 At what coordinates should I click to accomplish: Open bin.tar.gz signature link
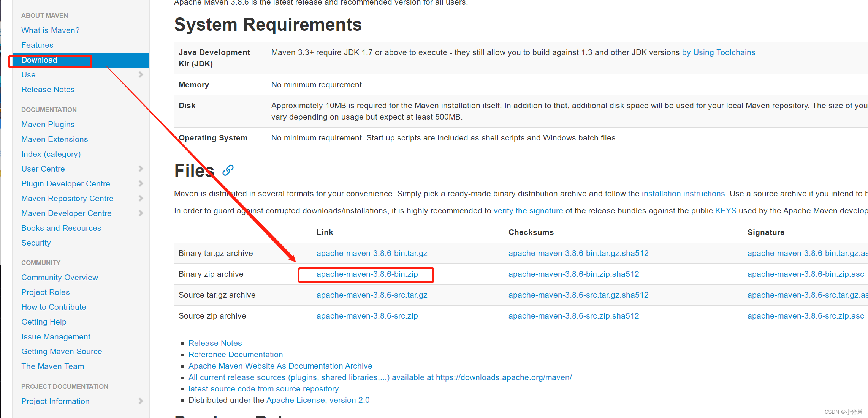808,253
